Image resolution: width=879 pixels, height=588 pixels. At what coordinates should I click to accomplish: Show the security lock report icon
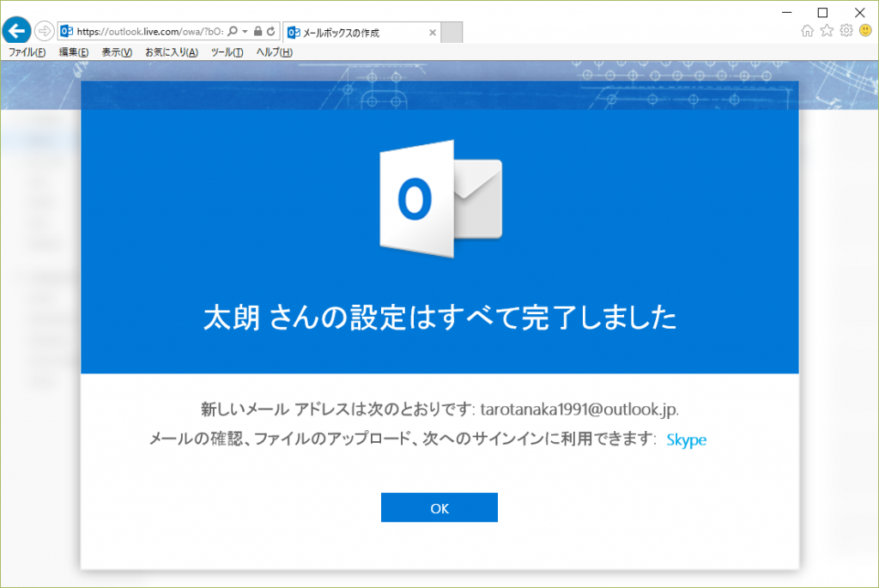click(258, 32)
